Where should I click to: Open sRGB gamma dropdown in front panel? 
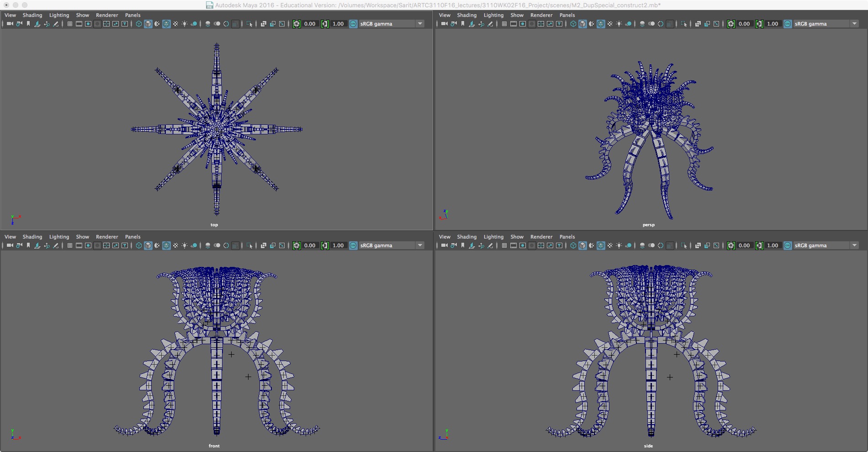[392, 245]
